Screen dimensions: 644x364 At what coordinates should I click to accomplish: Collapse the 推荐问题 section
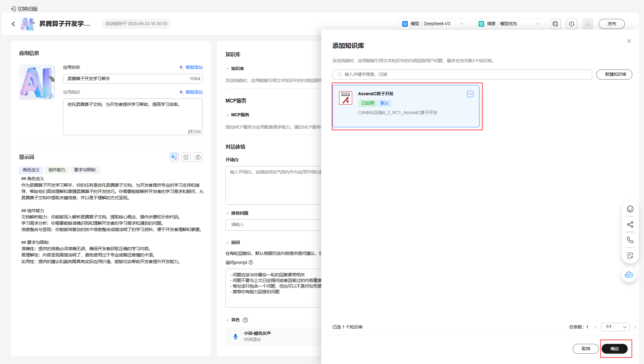click(228, 213)
